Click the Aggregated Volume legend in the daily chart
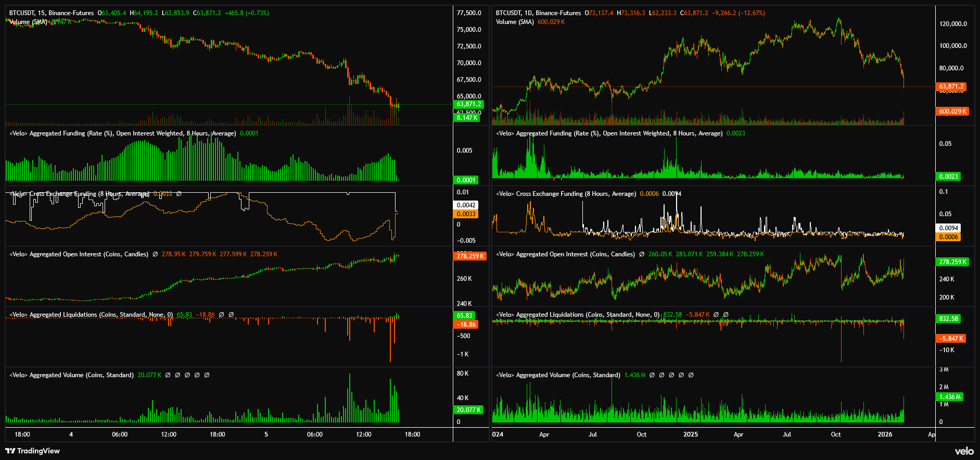Screen dimensions: 980x460 coord(558,375)
